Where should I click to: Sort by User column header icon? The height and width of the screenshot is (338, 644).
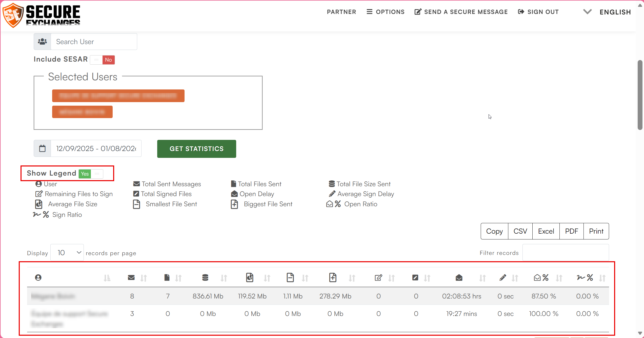click(38, 278)
